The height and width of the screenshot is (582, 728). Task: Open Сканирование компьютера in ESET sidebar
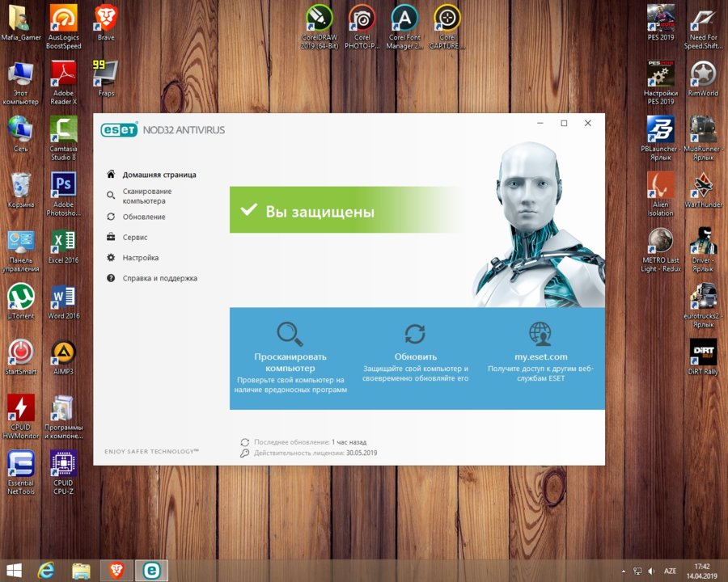pos(139,196)
